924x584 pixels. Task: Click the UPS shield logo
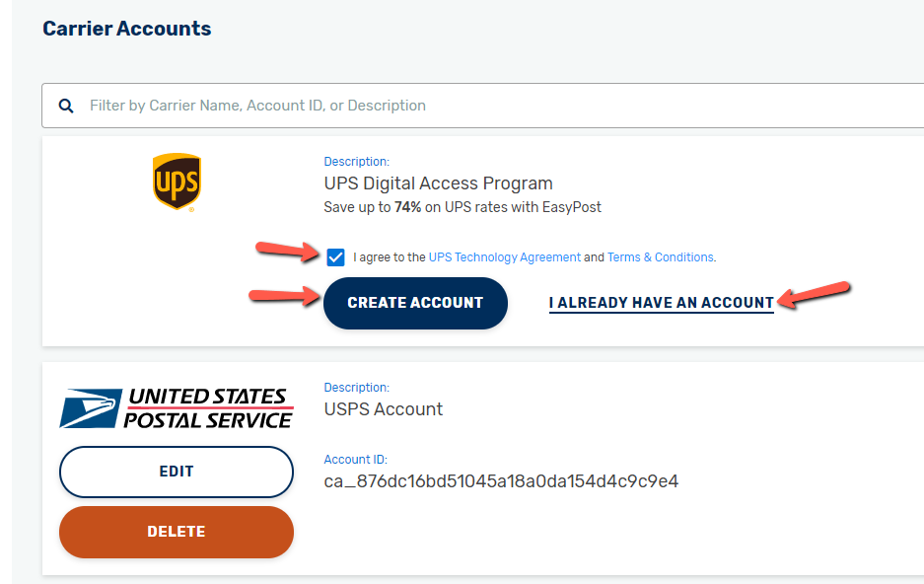[177, 182]
